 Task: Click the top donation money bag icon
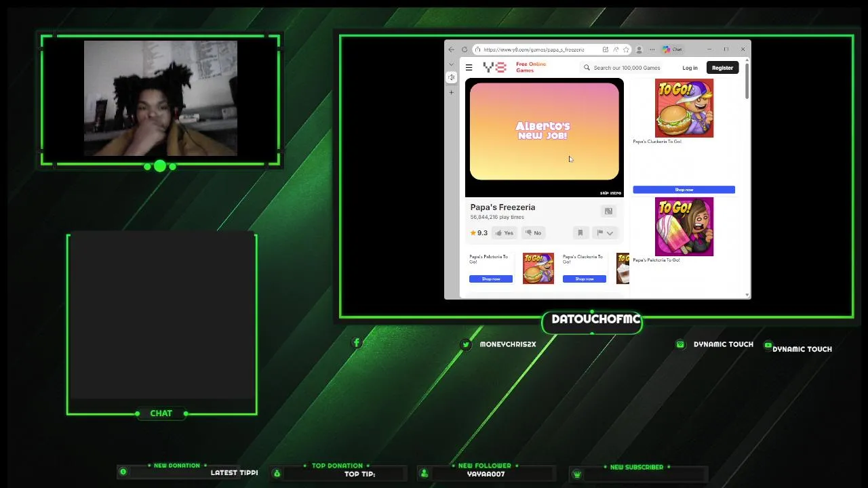(x=277, y=473)
